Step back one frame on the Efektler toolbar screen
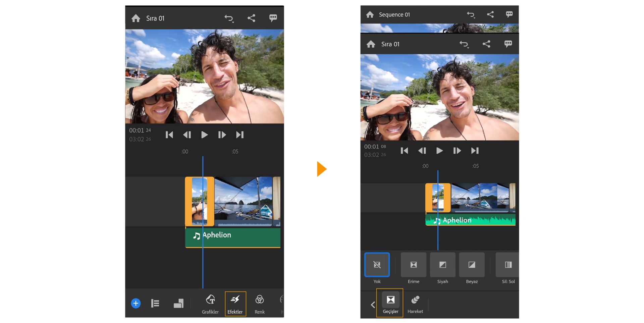This screenshot has width=644, height=323. pos(187,135)
